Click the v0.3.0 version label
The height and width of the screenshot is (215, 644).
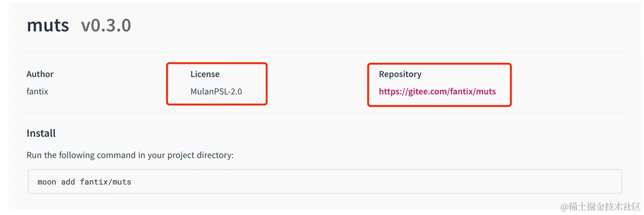[x=106, y=25]
